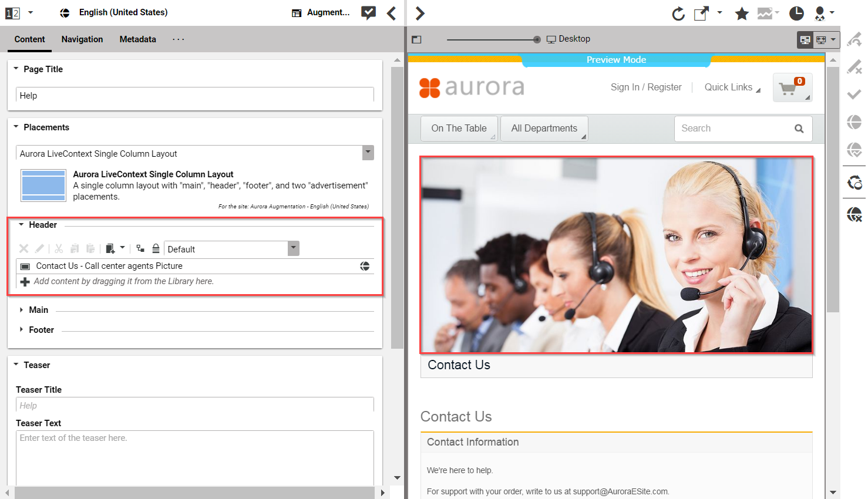This screenshot has height=499, width=868.
Task: Adjust the preview zoom slider
Action: 536,39
